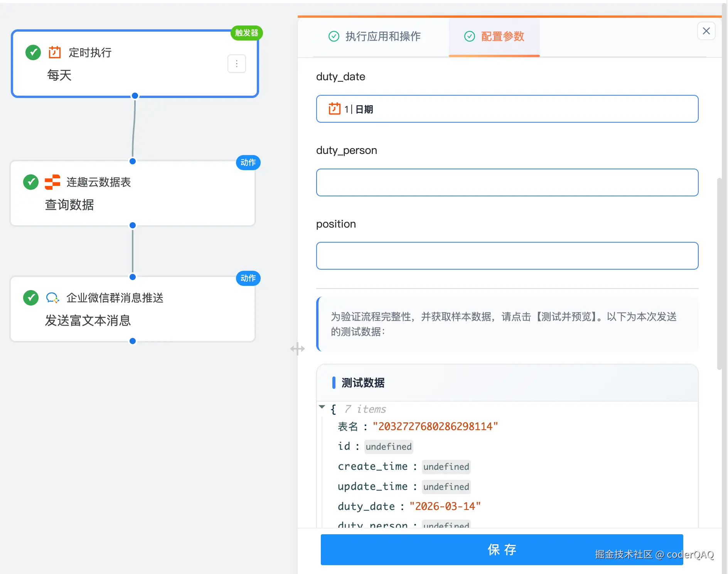This screenshot has height=574, width=728.
Task: Click the 动作 badge on 企业微信群消息推送 node
Action: point(248,278)
